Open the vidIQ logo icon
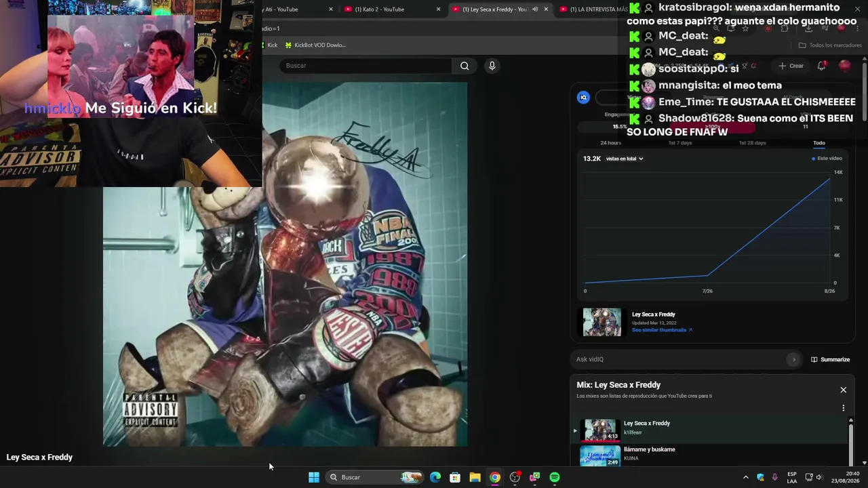The width and height of the screenshot is (868, 488). [x=583, y=97]
